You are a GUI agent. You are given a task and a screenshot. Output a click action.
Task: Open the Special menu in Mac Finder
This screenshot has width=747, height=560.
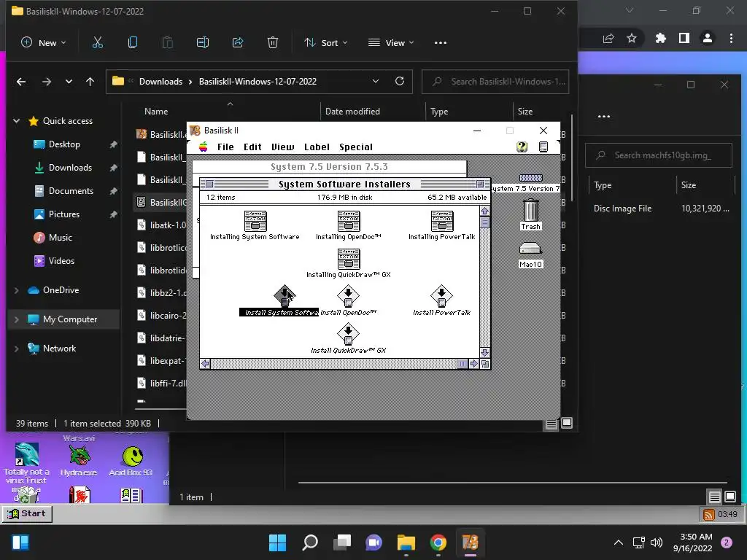pos(356,147)
